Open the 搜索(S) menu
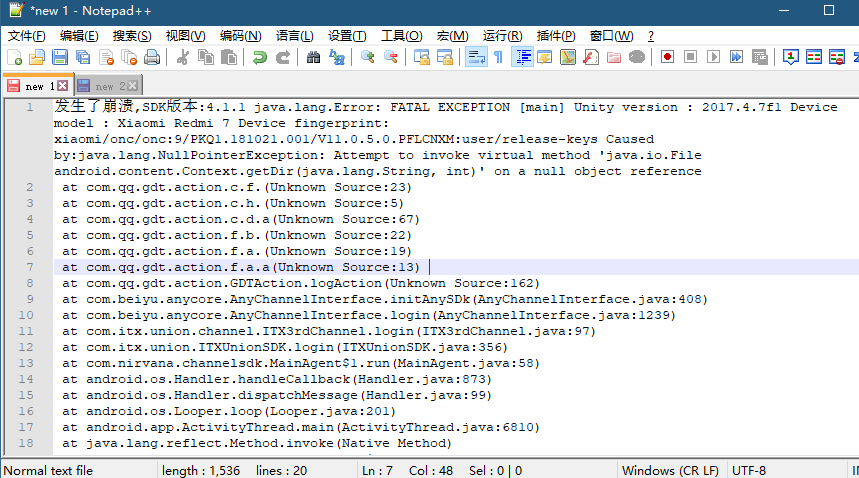The width and height of the screenshot is (859, 478). [132, 36]
